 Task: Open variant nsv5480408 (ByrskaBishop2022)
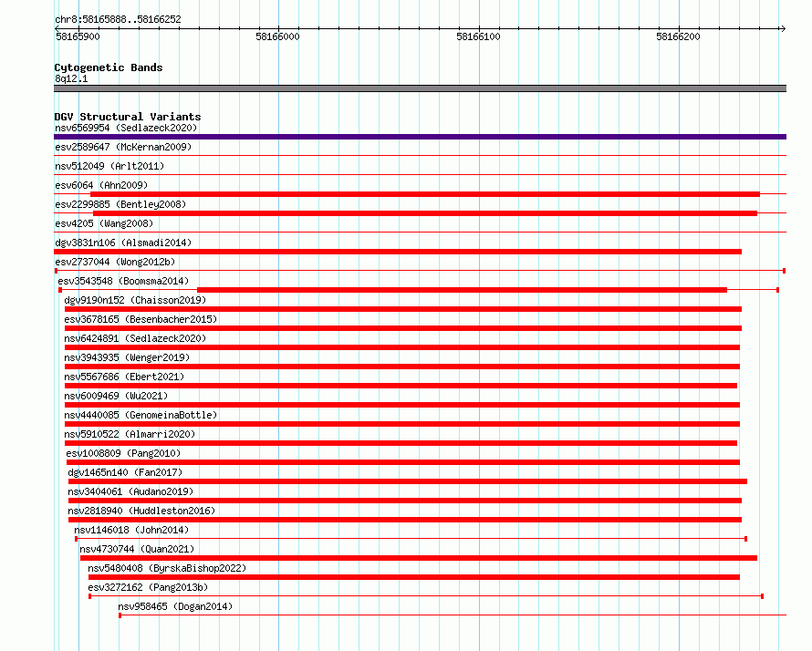click(167, 568)
